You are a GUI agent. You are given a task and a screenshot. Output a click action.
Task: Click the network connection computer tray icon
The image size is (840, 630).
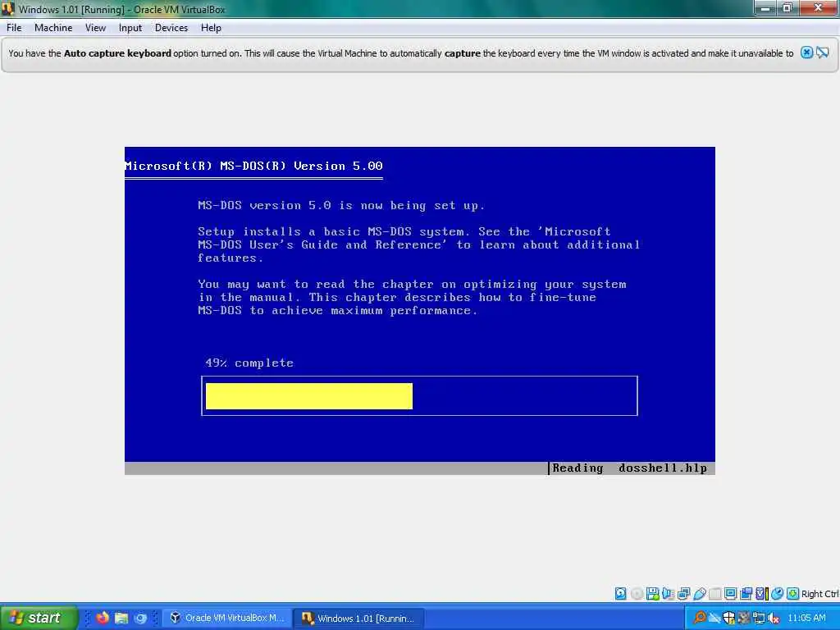coord(759,618)
